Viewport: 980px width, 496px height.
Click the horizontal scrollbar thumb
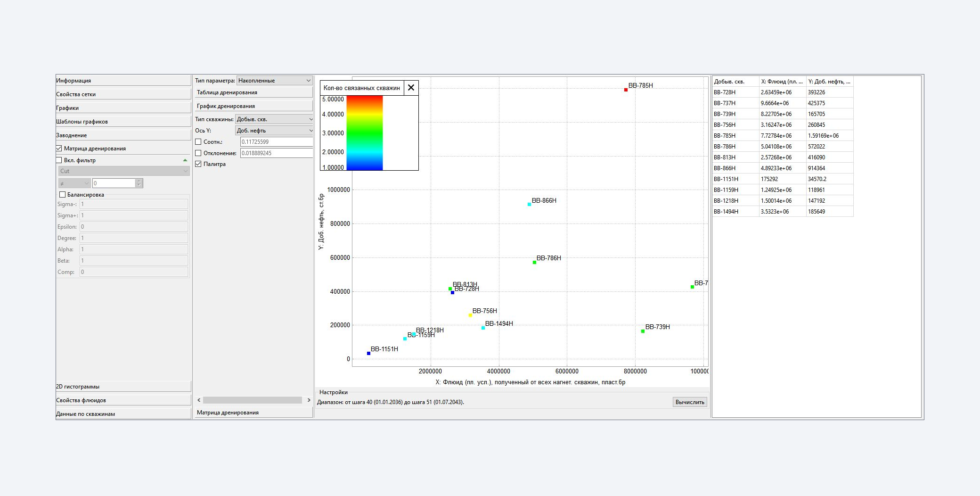coord(253,400)
